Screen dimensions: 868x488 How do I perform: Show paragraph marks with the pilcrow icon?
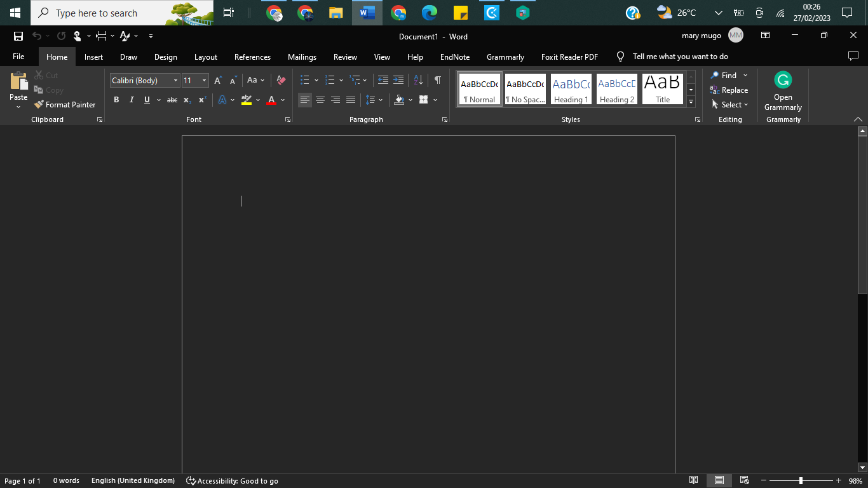tap(437, 80)
